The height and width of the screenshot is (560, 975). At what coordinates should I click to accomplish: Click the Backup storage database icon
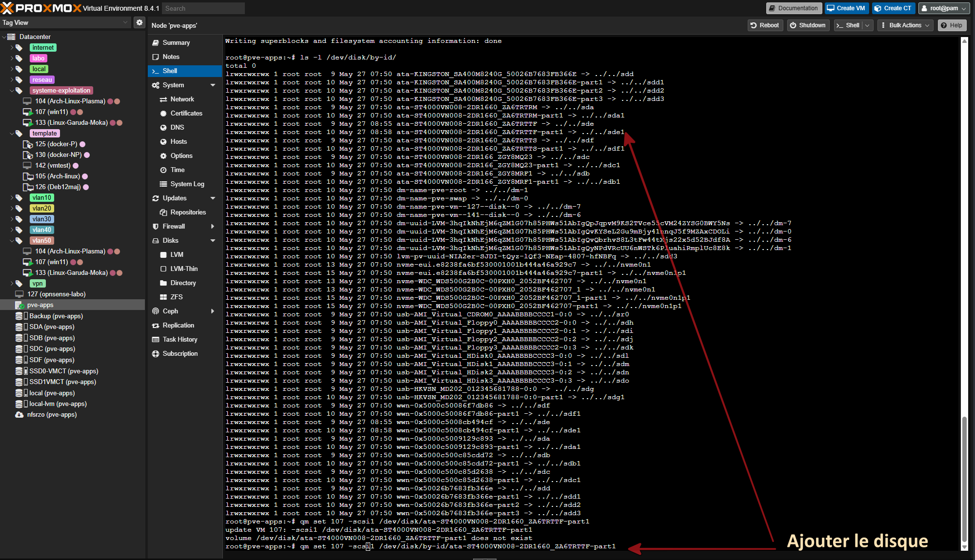pos(19,316)
